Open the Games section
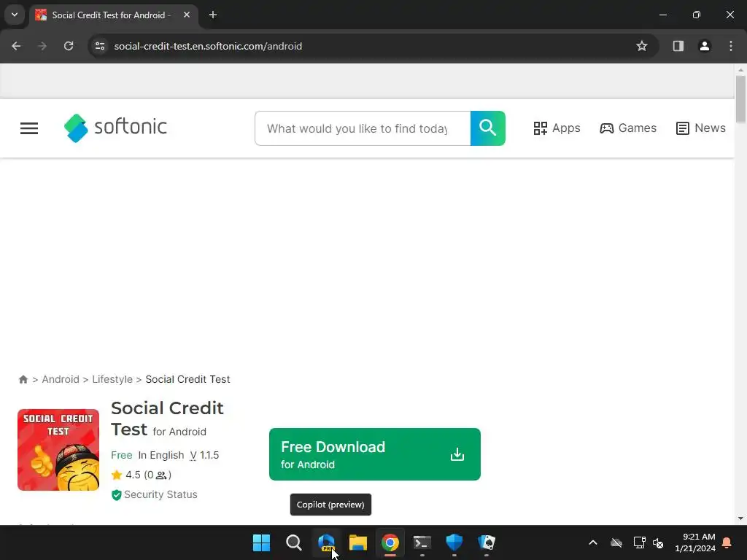 628,128
